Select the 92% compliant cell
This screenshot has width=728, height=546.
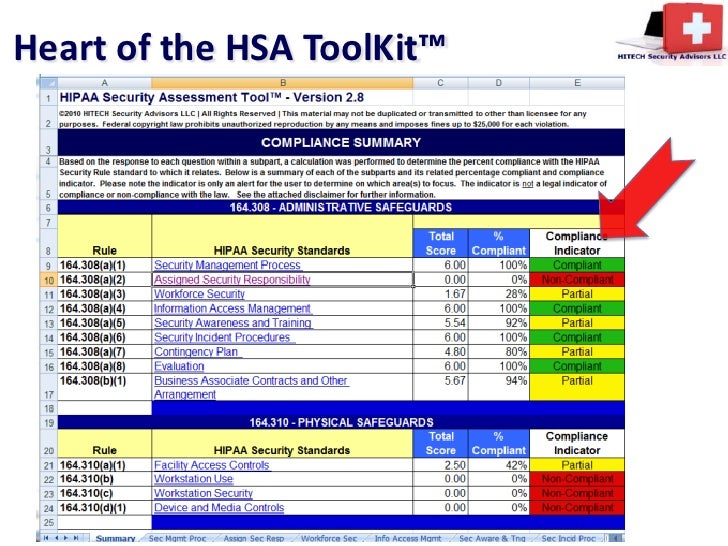pyautogui.click(x=499, y=323)
